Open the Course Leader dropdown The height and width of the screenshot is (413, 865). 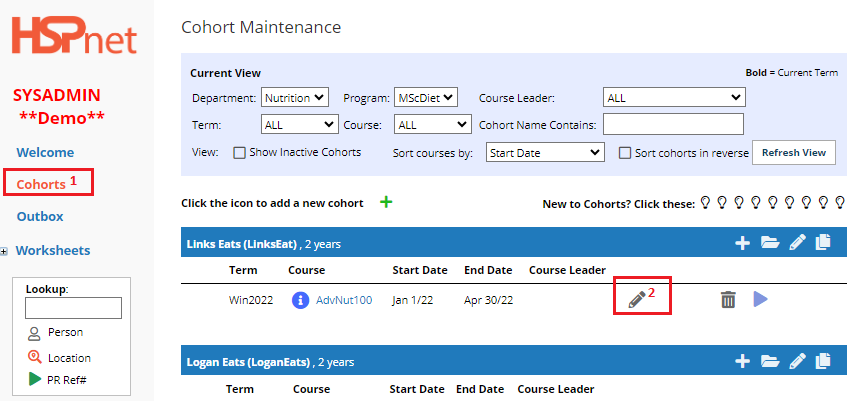coord(674,98)
